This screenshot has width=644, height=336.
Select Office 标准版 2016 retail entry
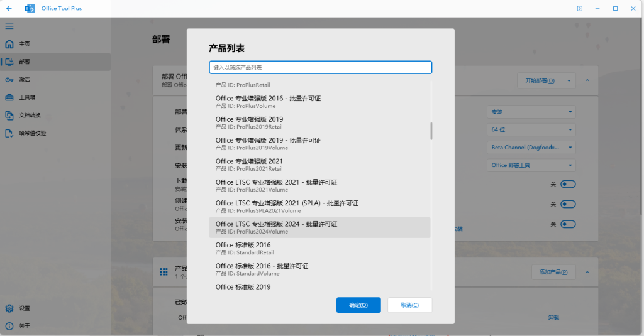(x=319, y=248)
